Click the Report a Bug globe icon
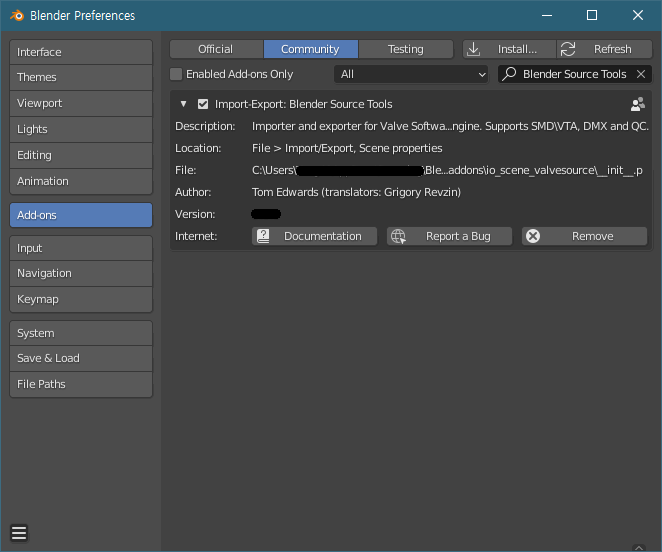 [398, 236]
